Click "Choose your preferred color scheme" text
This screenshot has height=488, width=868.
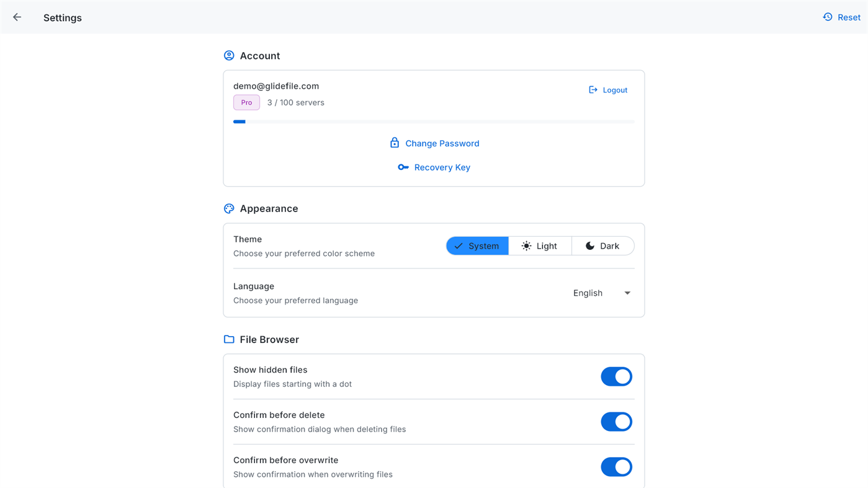[x=304, y=254]
